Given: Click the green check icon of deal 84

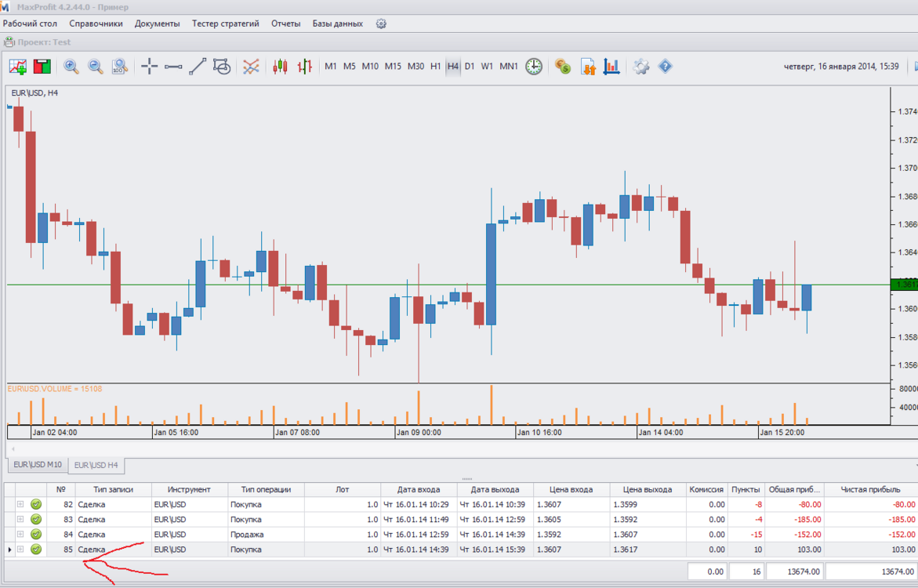Looking at the screenshot, I should click(x=36, y=534).
